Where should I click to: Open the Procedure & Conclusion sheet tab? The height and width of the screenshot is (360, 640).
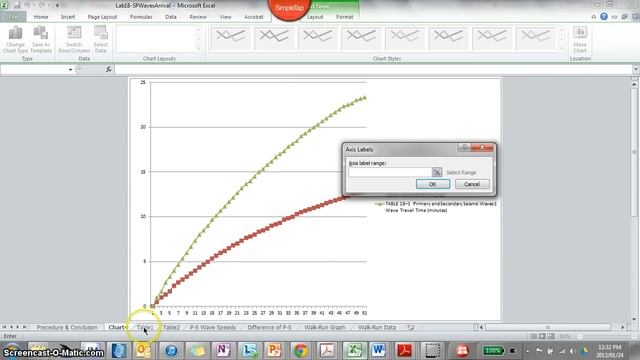tap(67, 327)
